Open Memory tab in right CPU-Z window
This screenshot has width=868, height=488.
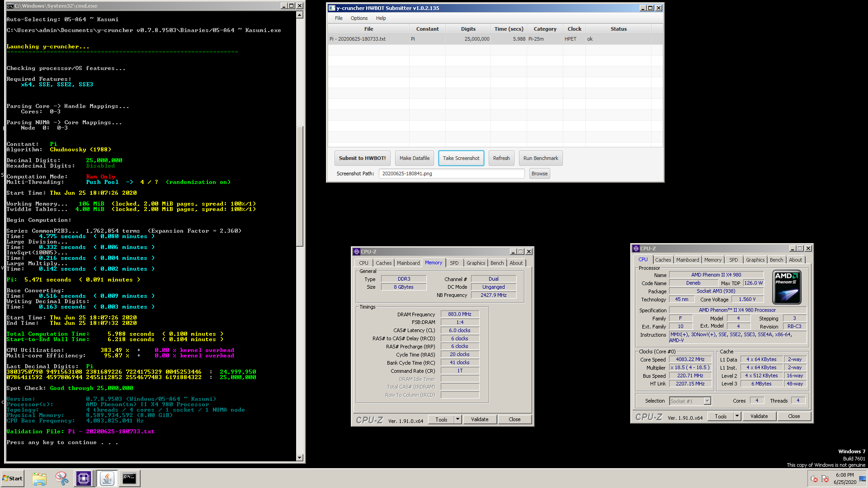(x=713, y=260)
